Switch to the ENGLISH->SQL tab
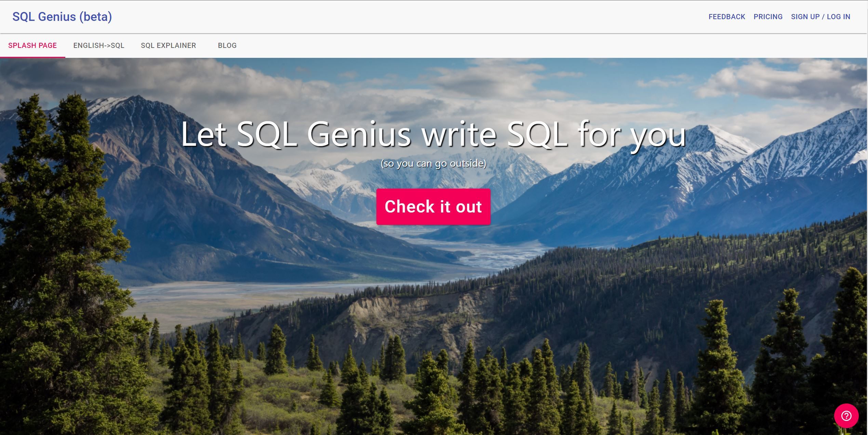The image size is (868, 435). (x=99, y=45)
